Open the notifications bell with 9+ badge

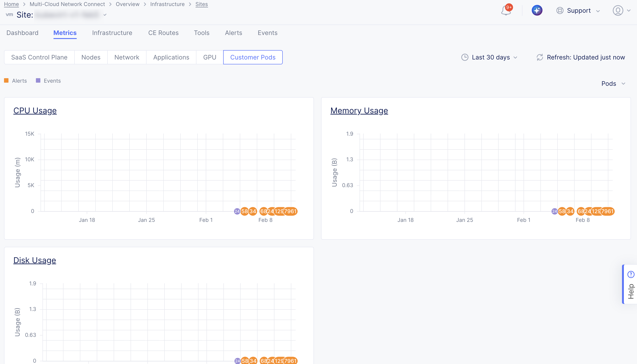click(x=506, y=11)
